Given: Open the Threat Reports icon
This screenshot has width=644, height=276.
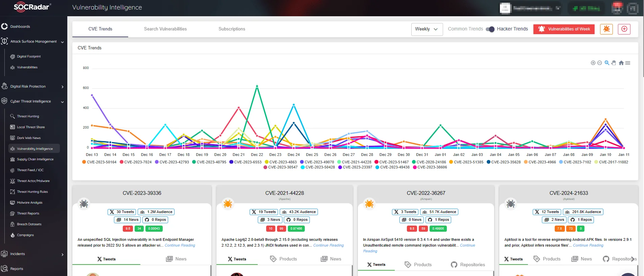Looking at the screenshot, I should pos(13,213).
